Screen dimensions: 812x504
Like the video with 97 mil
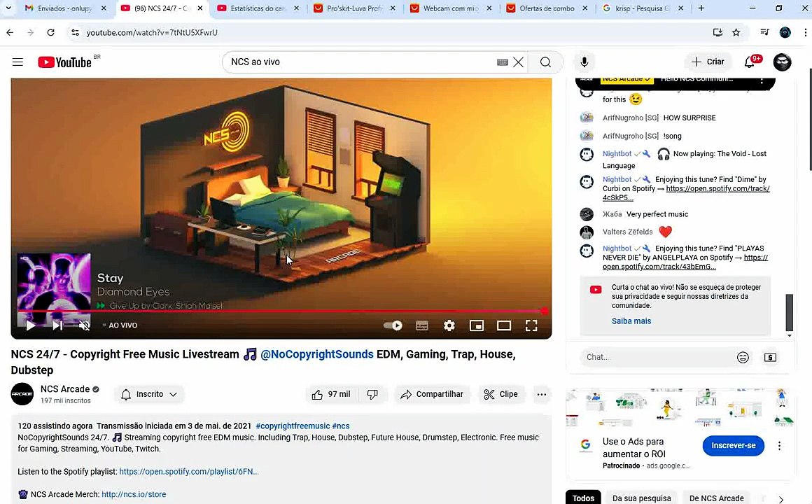(332, 394)
